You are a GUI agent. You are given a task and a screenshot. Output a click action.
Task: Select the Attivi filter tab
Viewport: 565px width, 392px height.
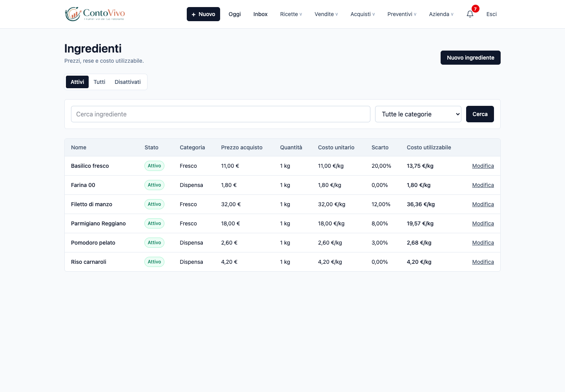click(77, 82)
